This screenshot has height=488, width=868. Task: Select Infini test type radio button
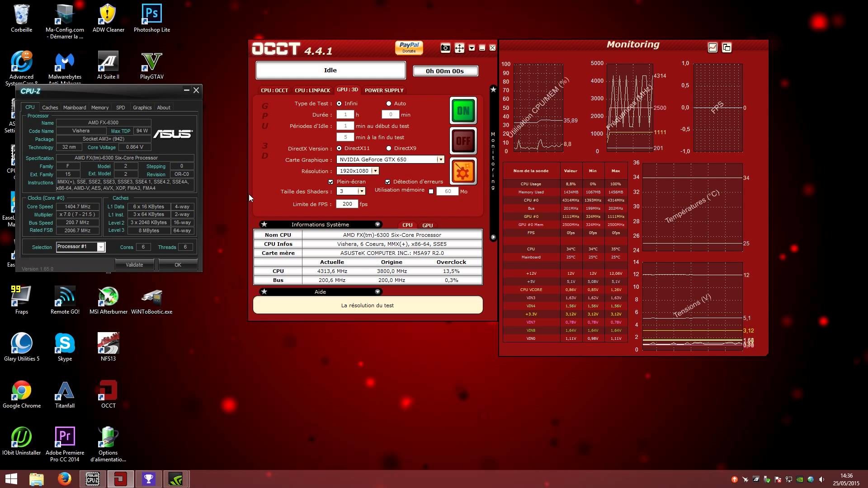(x=339, y=103)
